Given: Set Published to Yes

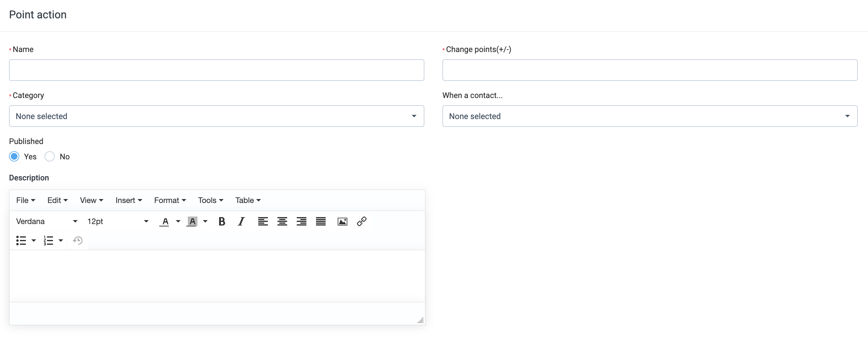Looking at the screenshot, I should pyautogui.click(x=14, y=157).
